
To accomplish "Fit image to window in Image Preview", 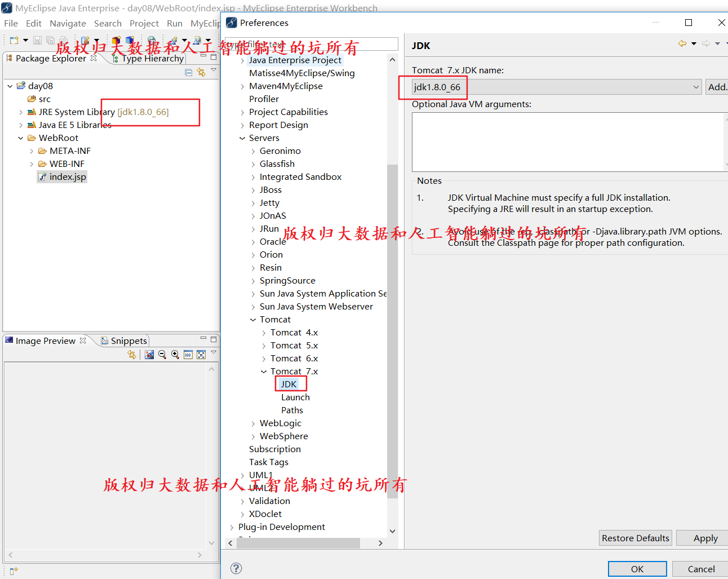I will (x=201, y=355).
